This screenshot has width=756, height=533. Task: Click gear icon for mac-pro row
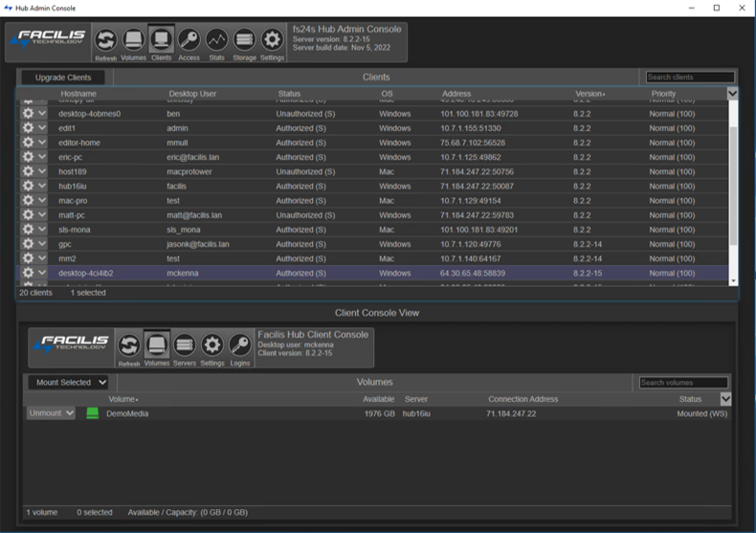click(28, 200)
